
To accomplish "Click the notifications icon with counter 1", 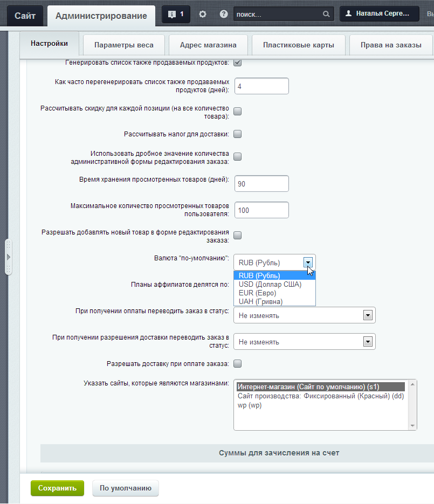I will tap(176, 15).
